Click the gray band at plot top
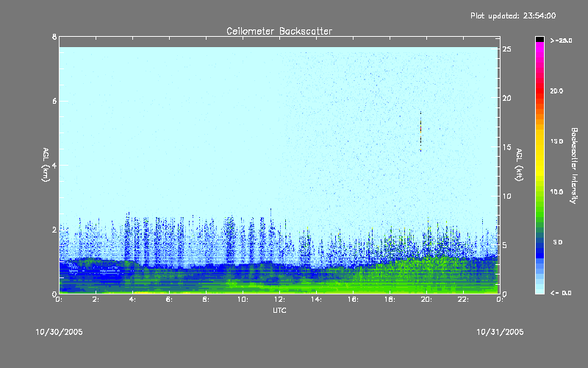The width and height of the screenshot is (588, 368). [x=279, y=42]
